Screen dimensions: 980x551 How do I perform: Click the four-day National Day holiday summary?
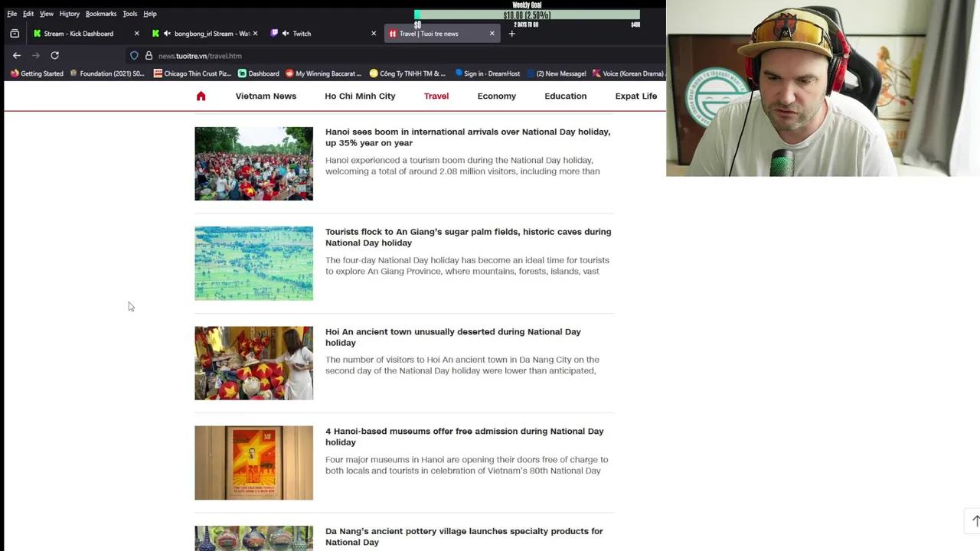[467, 266]
